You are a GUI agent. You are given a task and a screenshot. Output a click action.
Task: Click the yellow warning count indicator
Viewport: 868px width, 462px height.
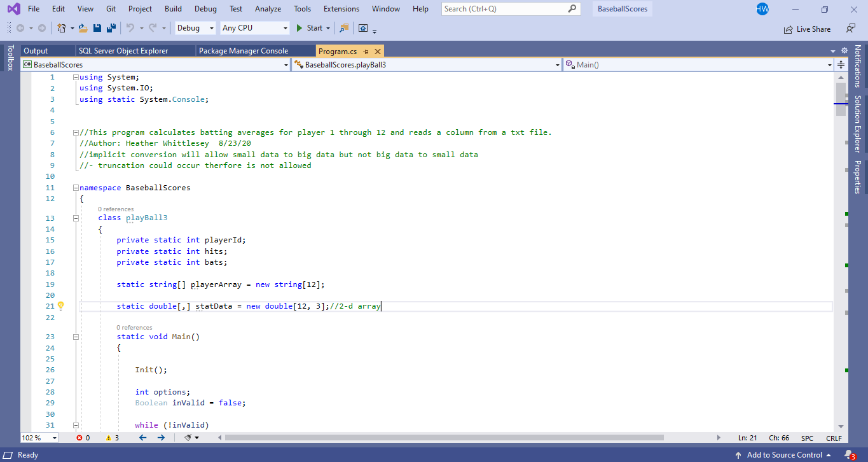point(113,438)
